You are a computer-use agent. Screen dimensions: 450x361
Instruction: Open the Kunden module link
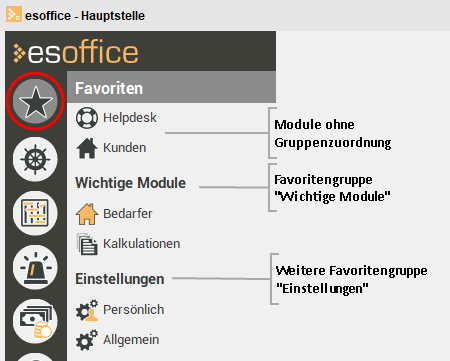pyautogui.click(x=125, y=148)
